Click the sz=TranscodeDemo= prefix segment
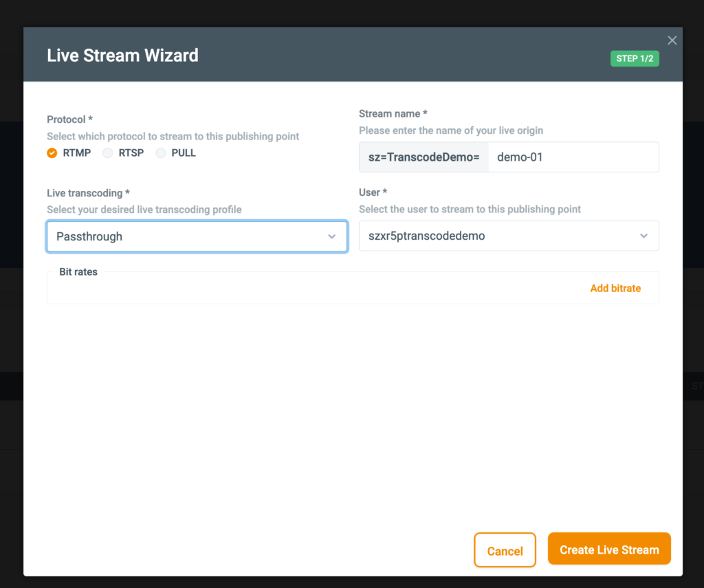 pos(423,157)
